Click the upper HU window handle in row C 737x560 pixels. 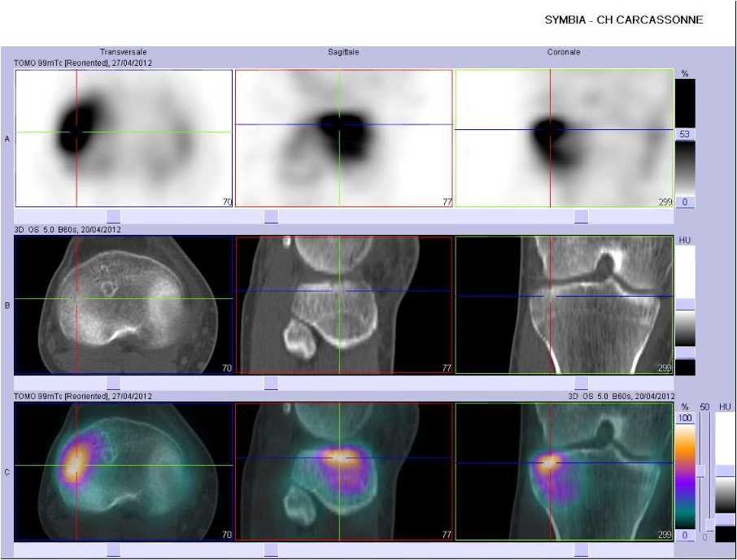click(x=726, y=471)
